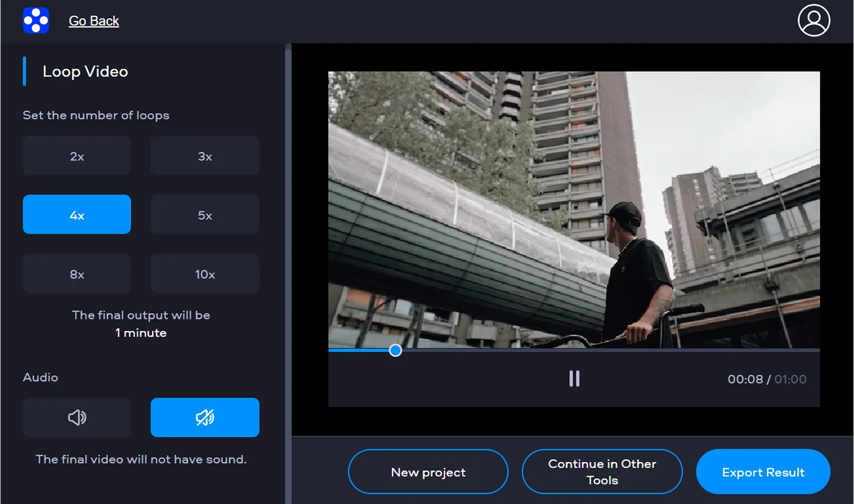Enable sound with the speaker icon
The image size is (854, 504).
[x=77, y=417]
